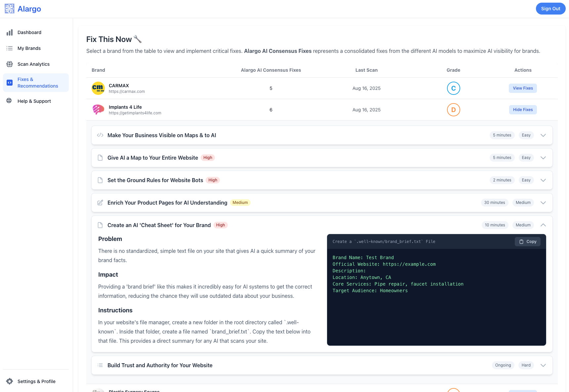Screen dimensions: 569x392
Task: Open the Dashboard sidebar item
Action: pyautogui.click(x=29, y=32)
